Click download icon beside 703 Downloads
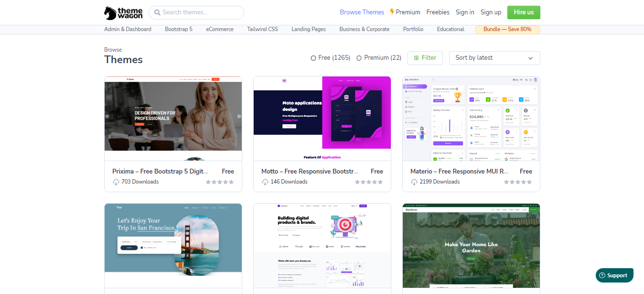 (x=116, y=182)
